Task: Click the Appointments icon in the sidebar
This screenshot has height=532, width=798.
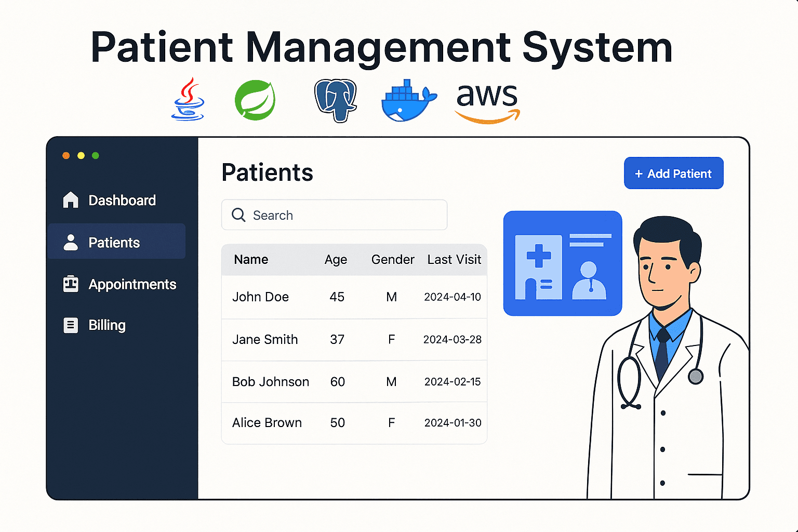Action: click(x=70, y=284)
